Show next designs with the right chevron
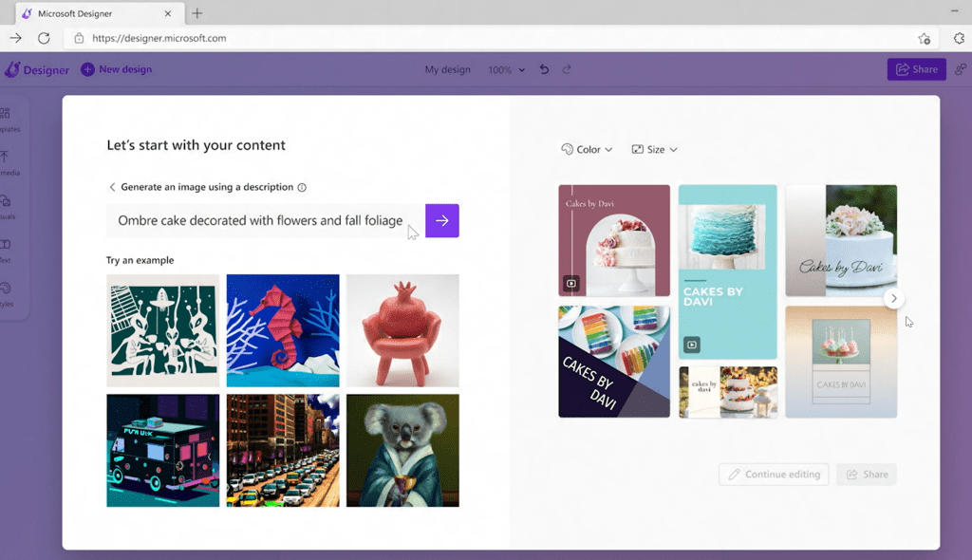Screen dimensions: 972x560 tap(893, 298)
